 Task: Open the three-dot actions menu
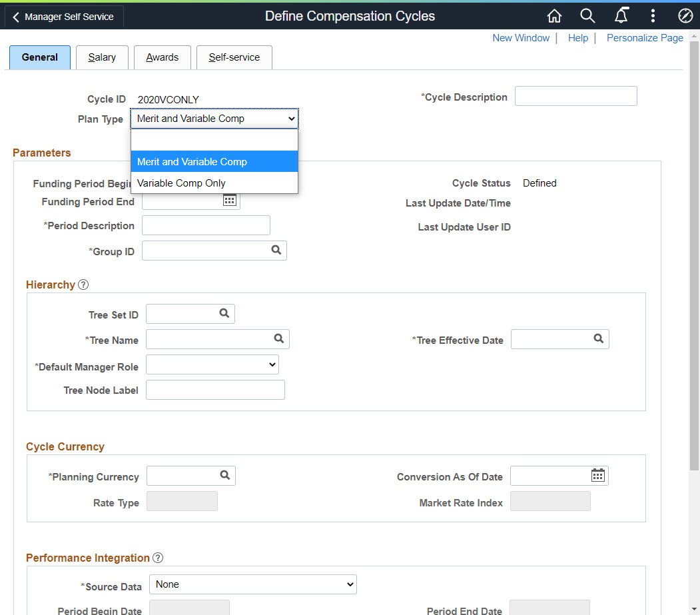click(653, 17)
